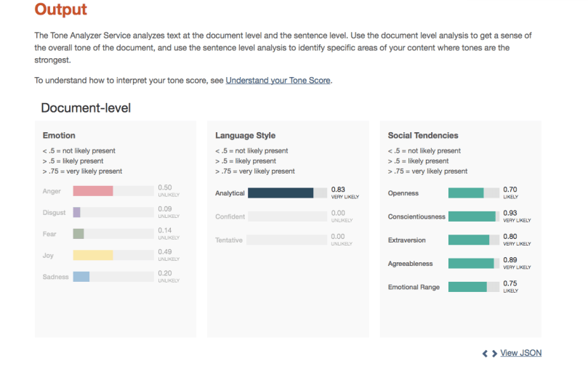
Task: Select the Language Style panel heading
Action: point(245,135)
